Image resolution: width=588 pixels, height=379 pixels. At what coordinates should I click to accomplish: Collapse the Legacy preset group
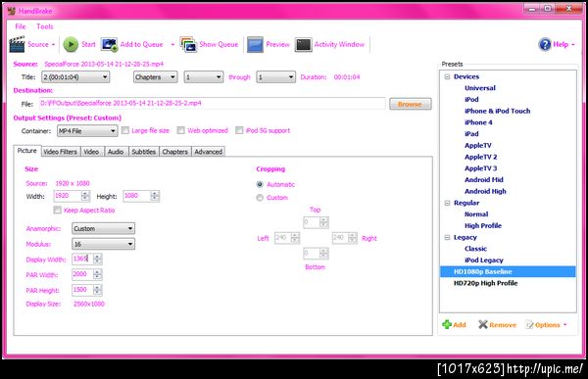pos(447,237)
